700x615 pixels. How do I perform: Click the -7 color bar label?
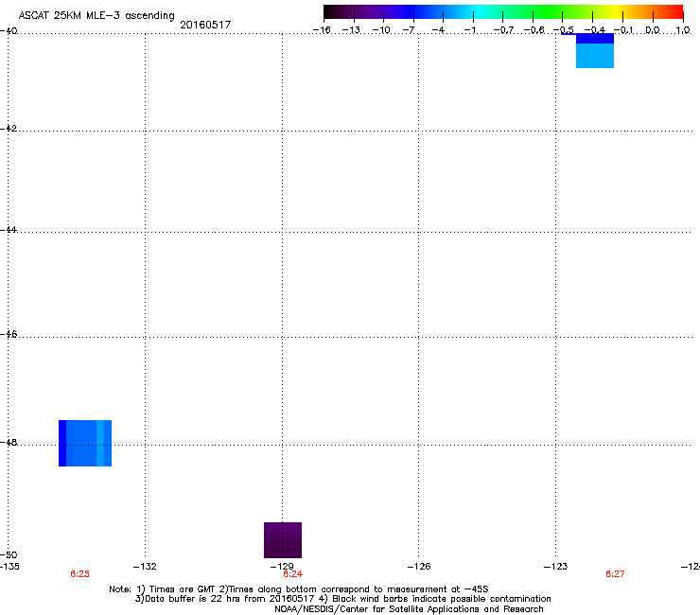[409, 30]
